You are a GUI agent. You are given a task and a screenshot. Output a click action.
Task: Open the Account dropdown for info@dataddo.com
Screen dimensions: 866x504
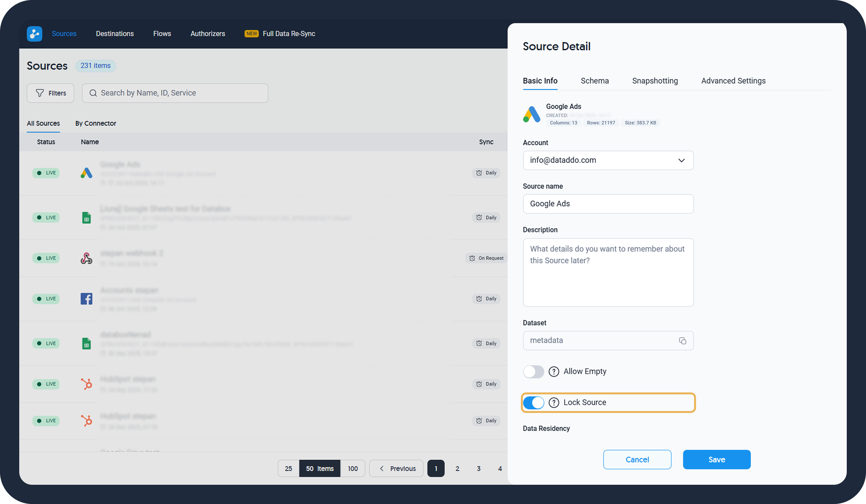pyautogui.click(x=608, y=160)
